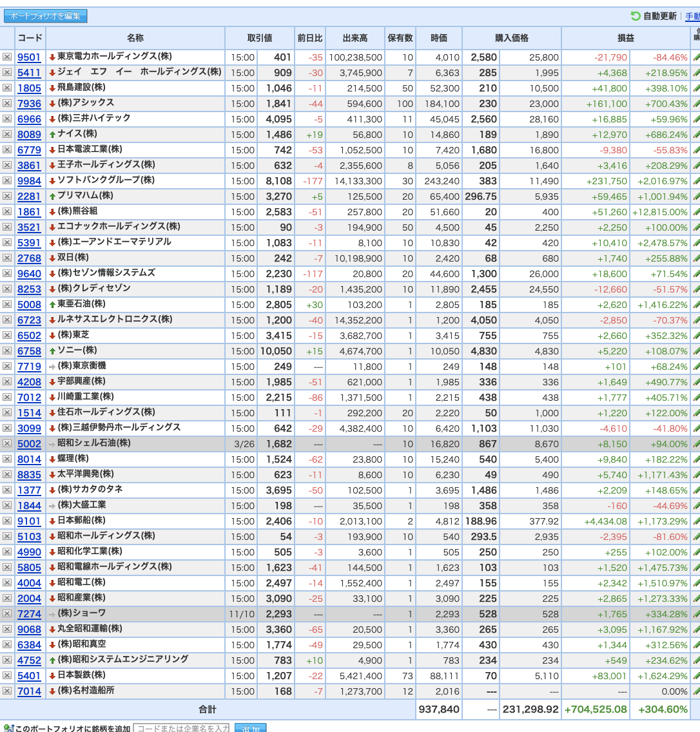Remove 7274 ショーワ using X icon
This screenshot has height=732, width=700.
[x=7, y=613]
